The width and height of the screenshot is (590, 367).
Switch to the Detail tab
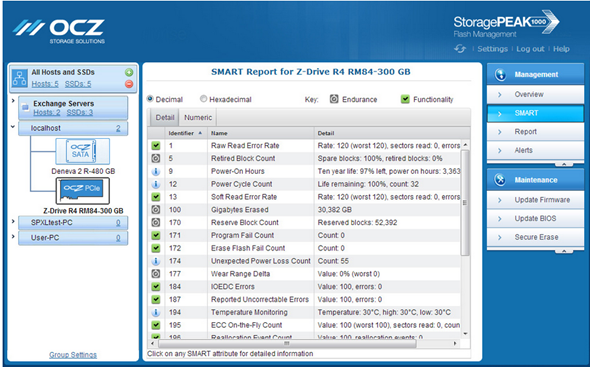pyautogui.click(x=165, y=117)
